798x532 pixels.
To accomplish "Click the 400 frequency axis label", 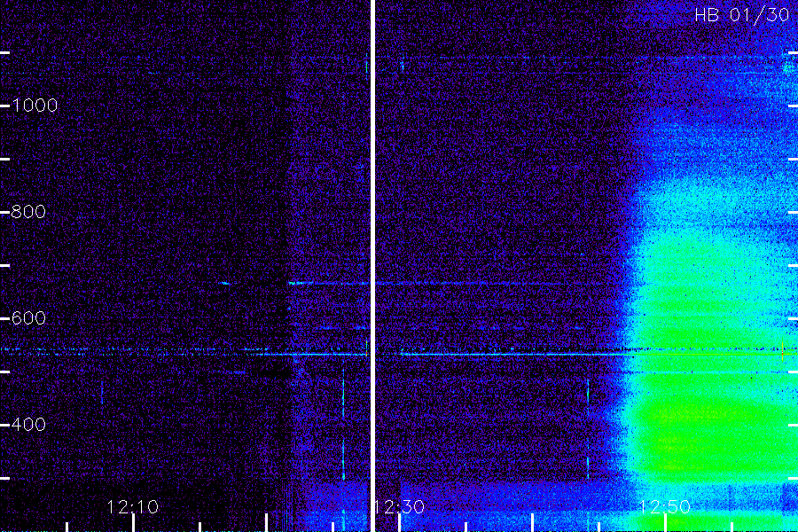I will [28, 424].
